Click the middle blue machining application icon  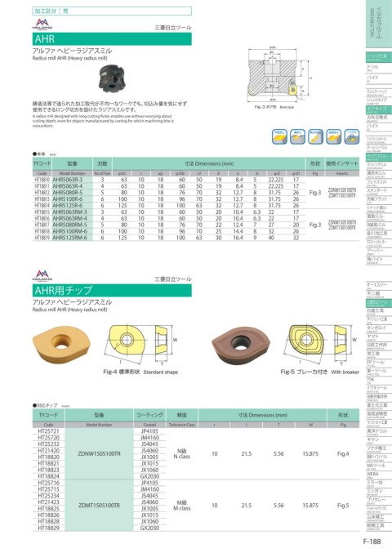click(x=315, y=136)
